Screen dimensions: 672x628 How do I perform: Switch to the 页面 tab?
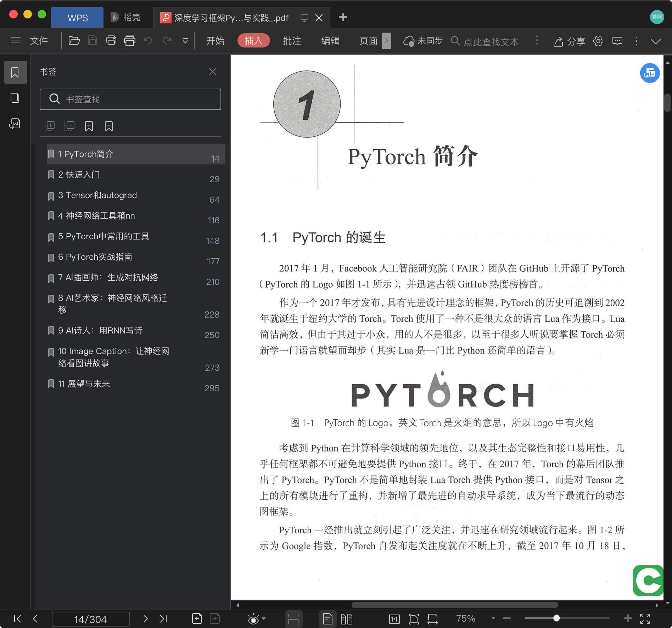coord(369,41)
